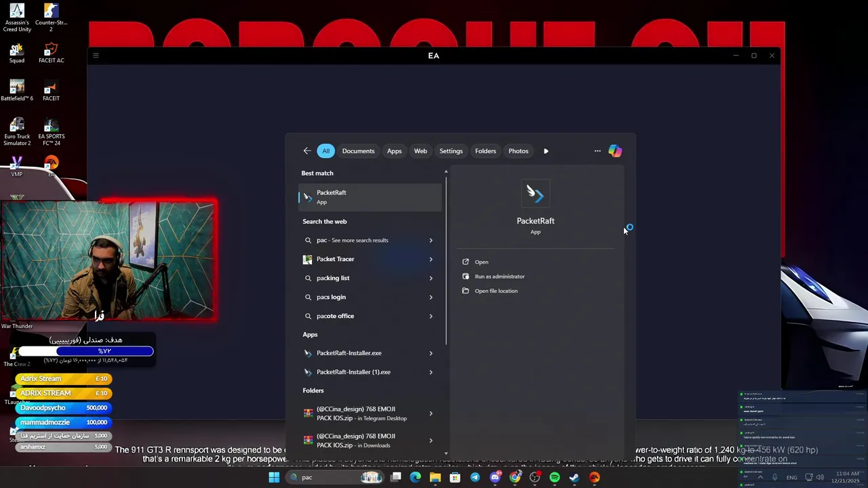Expand EMOJI PACK zip in Downloads chevron
The image size is (868, 488).
click(x=431, y=441)
